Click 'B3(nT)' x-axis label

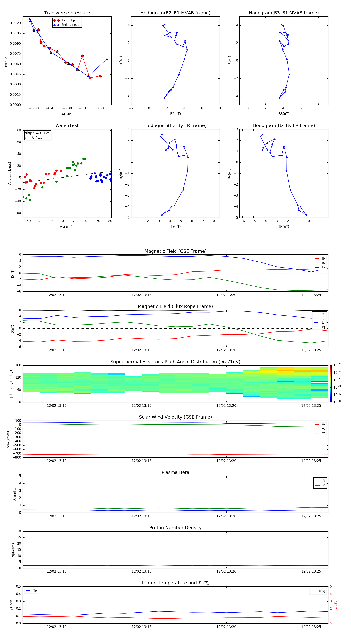(x=284, y=114)
